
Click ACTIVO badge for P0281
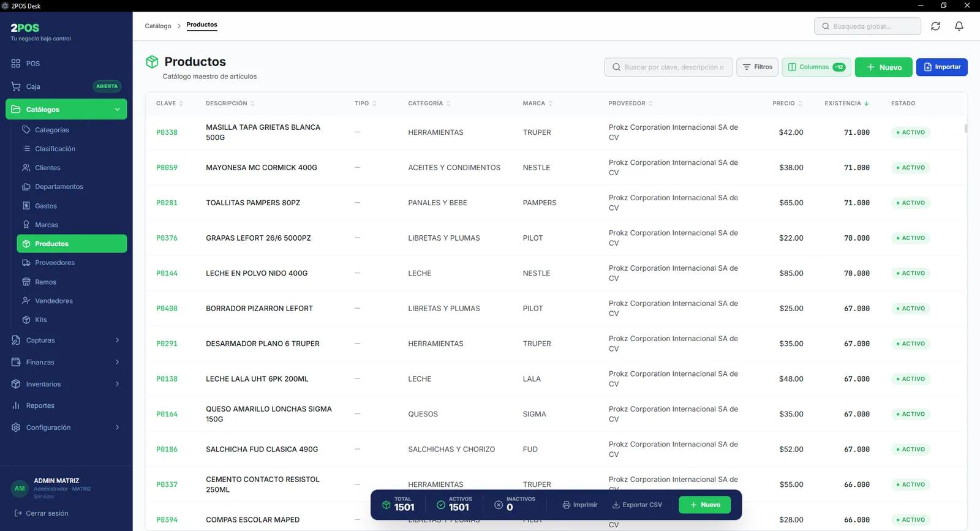coord(910,203)
